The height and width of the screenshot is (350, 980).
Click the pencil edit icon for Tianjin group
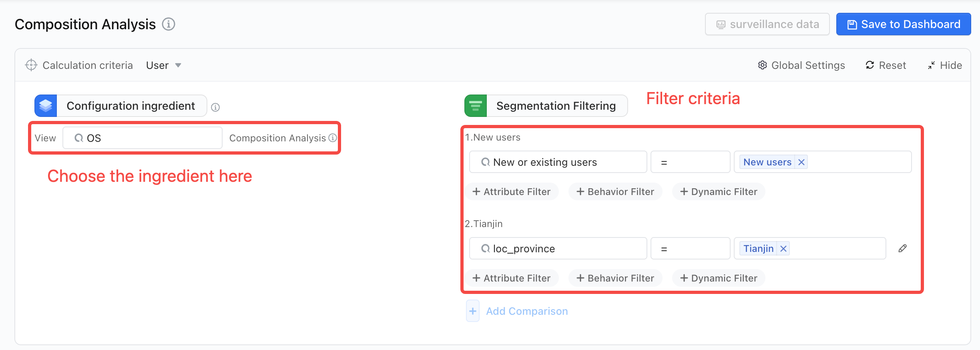coord(902,248)
